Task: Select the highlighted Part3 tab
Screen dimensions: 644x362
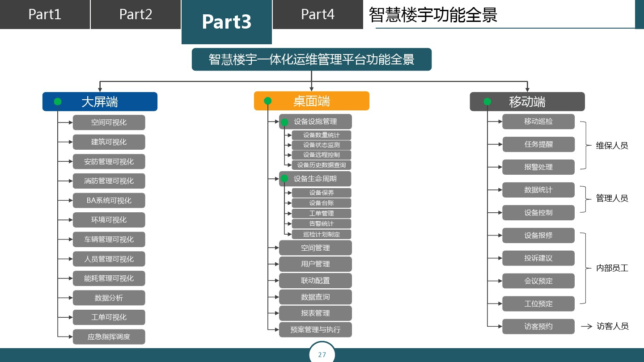Action: click(227, 22)
